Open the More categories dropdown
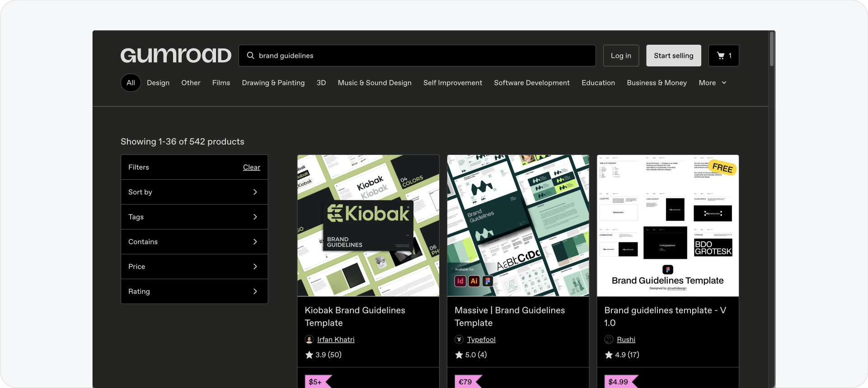This screenshot has width=868, height=388. (713, 83)
